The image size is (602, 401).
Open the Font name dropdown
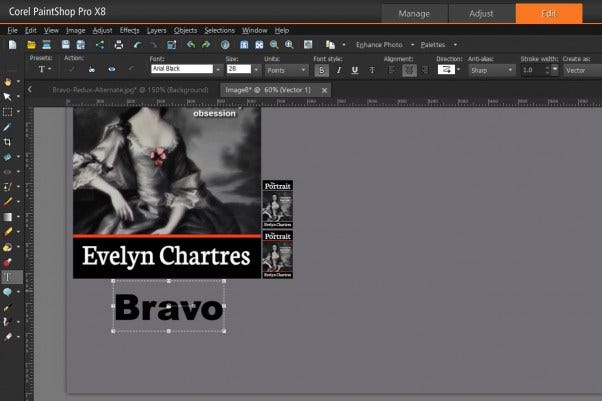(219, 69)
